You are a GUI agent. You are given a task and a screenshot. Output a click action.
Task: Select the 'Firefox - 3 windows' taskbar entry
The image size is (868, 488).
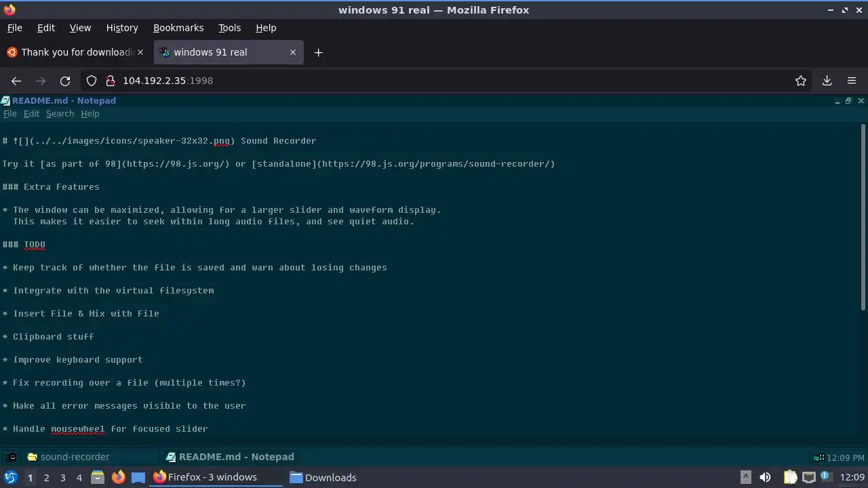click(216, 477)
